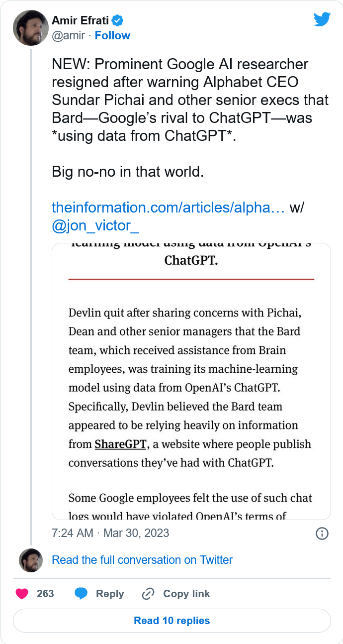Click the 263 likes count

click(45, 594)
